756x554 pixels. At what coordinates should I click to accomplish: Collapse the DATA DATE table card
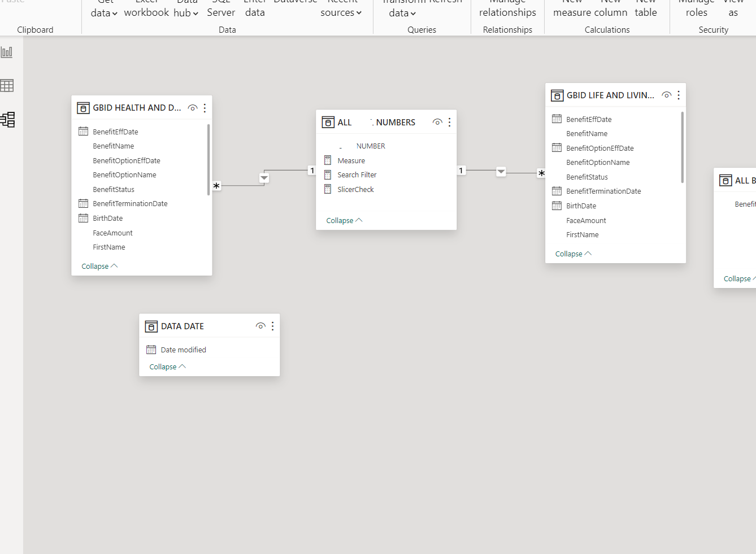click(x=167, y=367)
